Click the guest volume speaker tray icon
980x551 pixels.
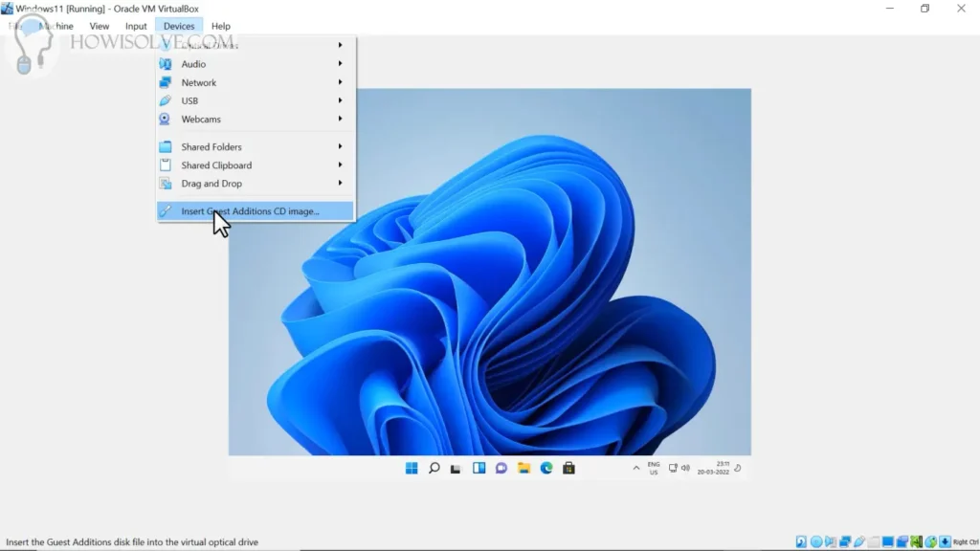pos(685,468)
